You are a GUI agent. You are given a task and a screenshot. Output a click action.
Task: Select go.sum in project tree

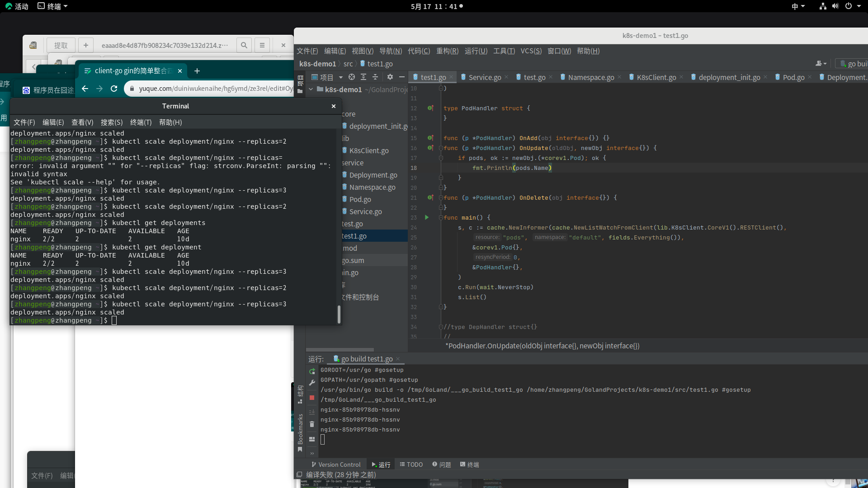pyautogui.click(x=353, y=260)
